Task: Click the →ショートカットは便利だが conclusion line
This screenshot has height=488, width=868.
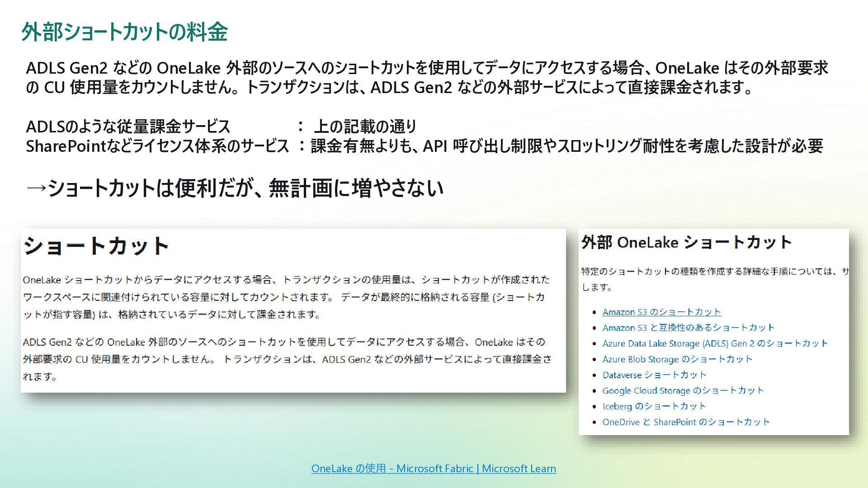Action: click(235, 188)
